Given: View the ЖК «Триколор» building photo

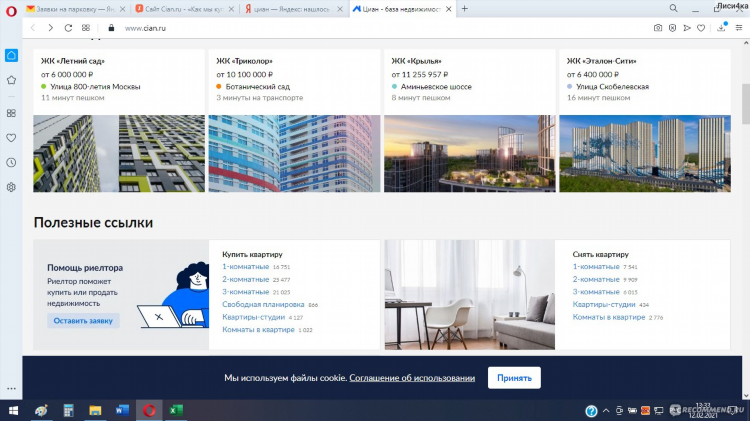Looking at the screenshot, I should point(294,154).
